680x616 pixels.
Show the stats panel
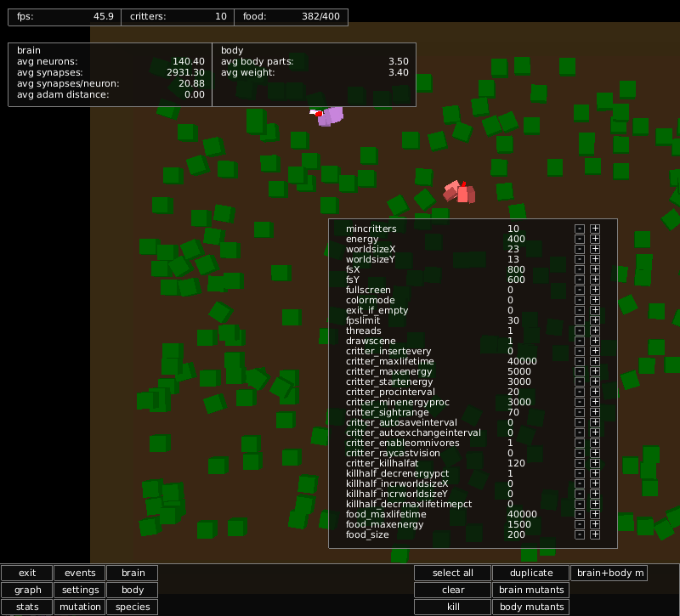pyautogui.click(x=27, y=607)
